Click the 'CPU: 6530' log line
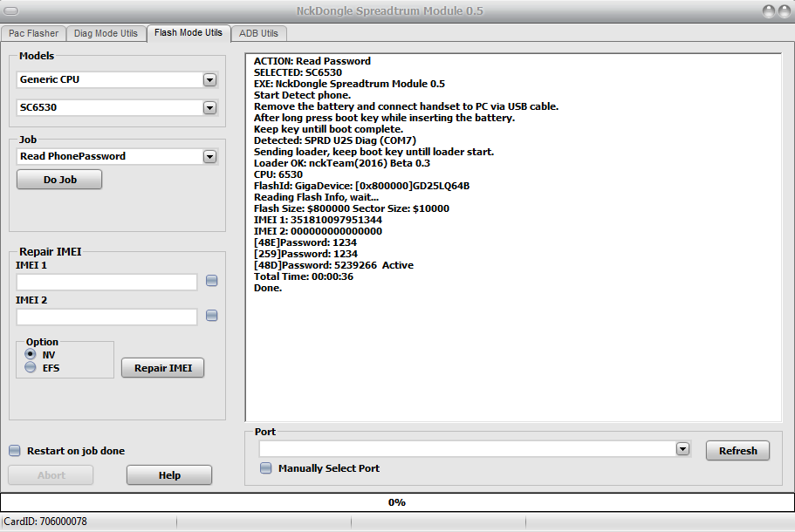Viewport: 795px width, 532px height. click(x=278, y=174)
